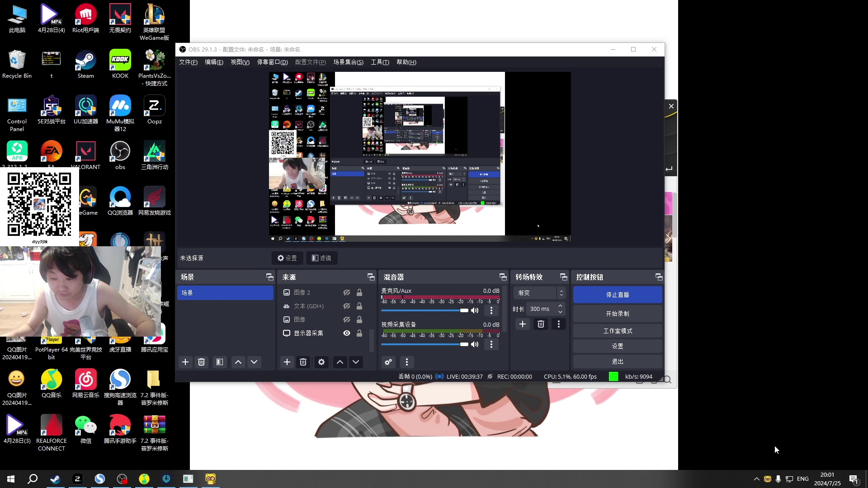Add a transition with plus icon
The height and width of the screenshot is (488, 868).
(x=523, y=324)
